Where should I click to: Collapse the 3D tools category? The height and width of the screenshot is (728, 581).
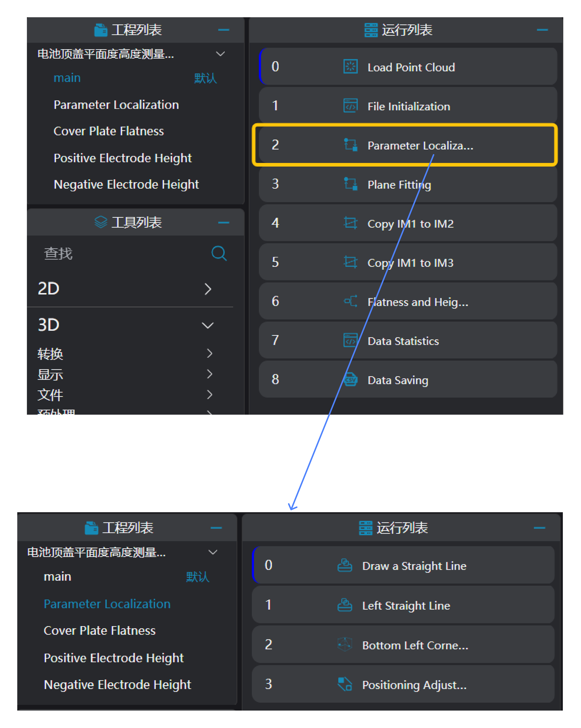[207, 325]
